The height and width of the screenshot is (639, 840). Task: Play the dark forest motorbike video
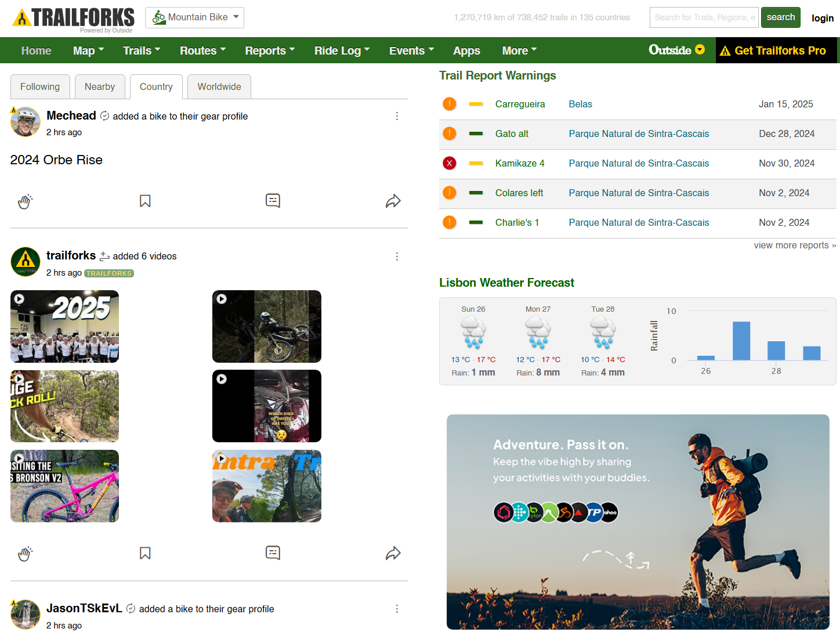[x=267, y=326]
